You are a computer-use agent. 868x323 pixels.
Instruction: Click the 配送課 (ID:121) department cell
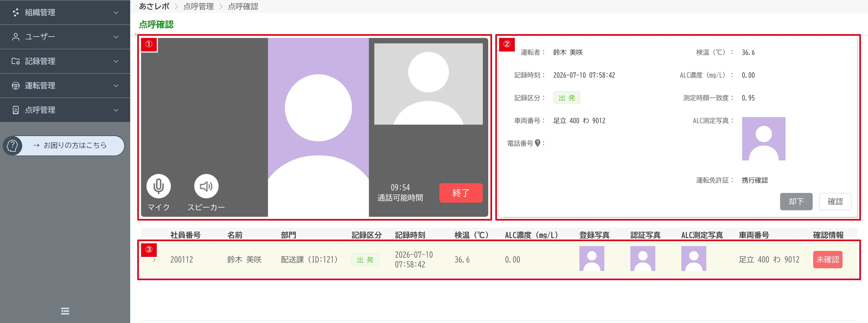click(309, 260)
